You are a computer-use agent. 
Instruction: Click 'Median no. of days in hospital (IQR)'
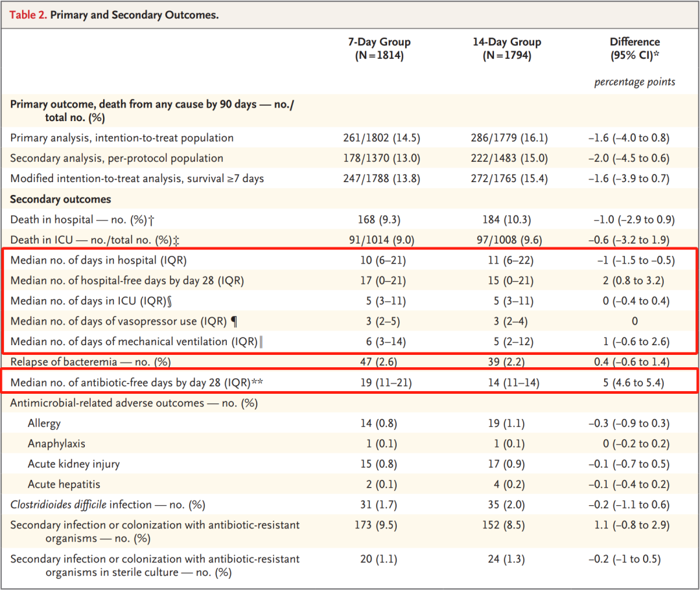coord(99,260)
